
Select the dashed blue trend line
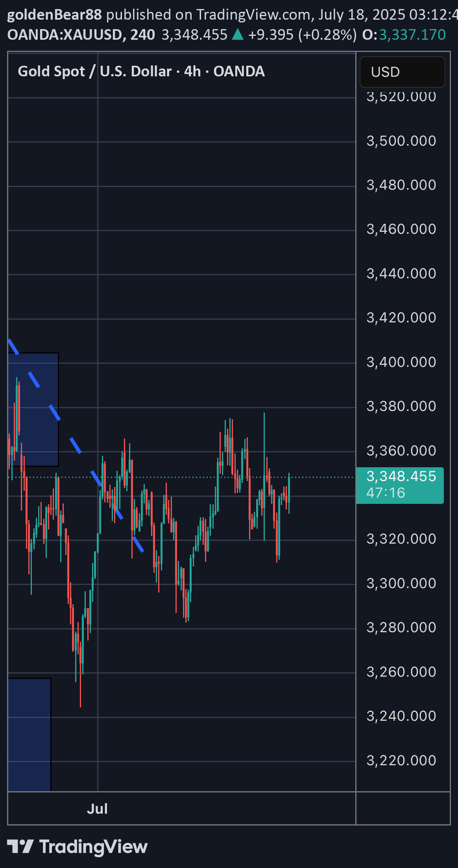click(76, 445)
